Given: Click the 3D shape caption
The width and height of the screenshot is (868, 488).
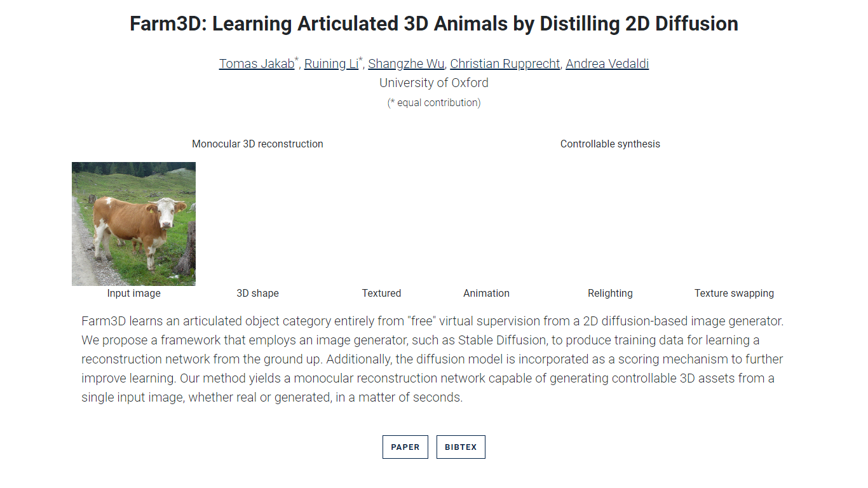Looking at the screenshot, I should pyautogui.click(x=257, y=294).
